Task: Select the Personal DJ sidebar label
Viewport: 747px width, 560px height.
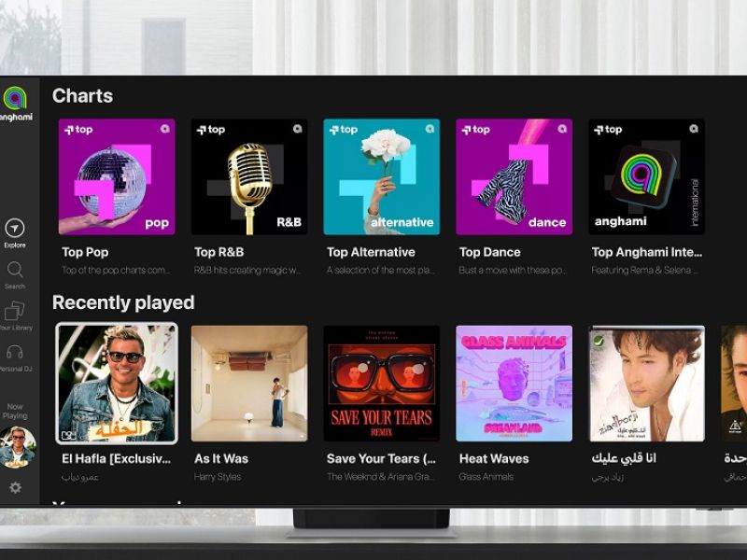Action: tap(16, 369)
